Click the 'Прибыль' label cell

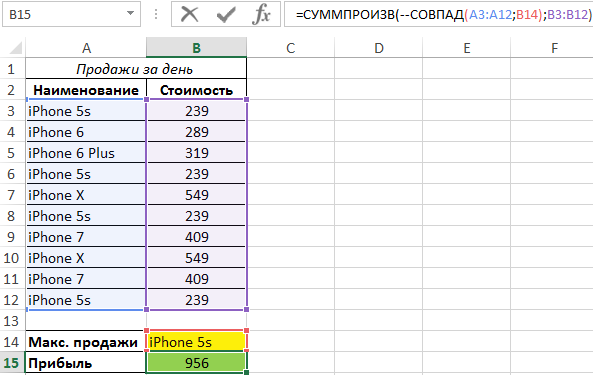coord(86,363)
